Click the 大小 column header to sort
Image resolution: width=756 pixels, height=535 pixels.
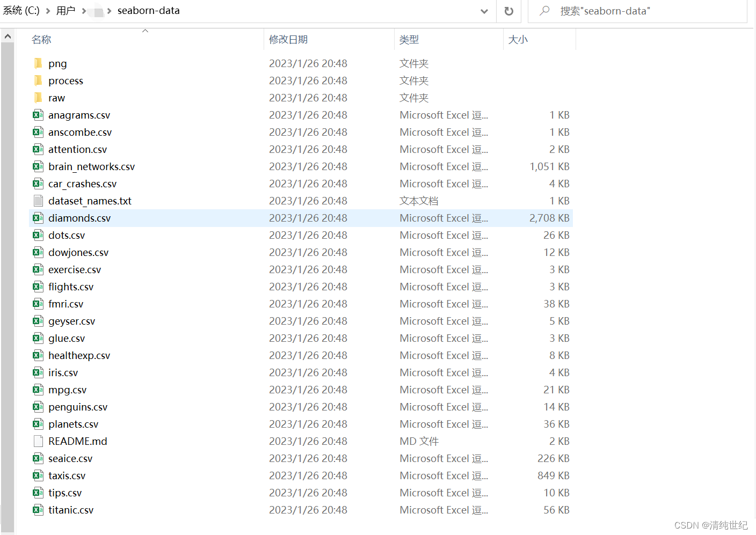point(518,39)
